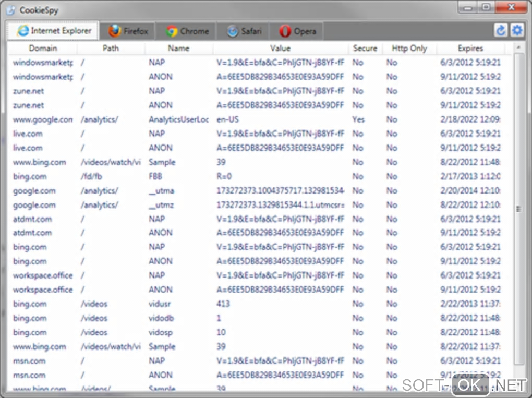Click the 173272373.1004375717 value cell

coord(281,191)
